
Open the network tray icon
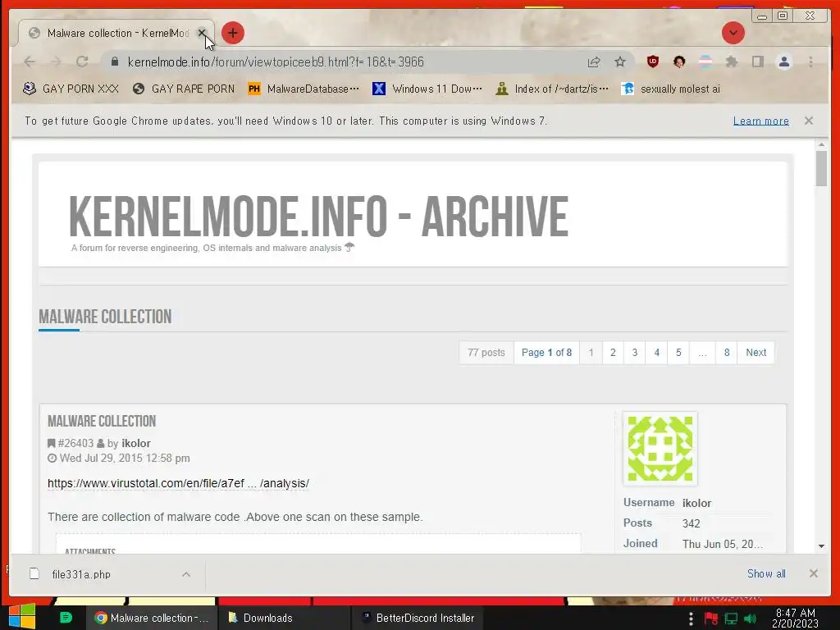coord(731,619)
